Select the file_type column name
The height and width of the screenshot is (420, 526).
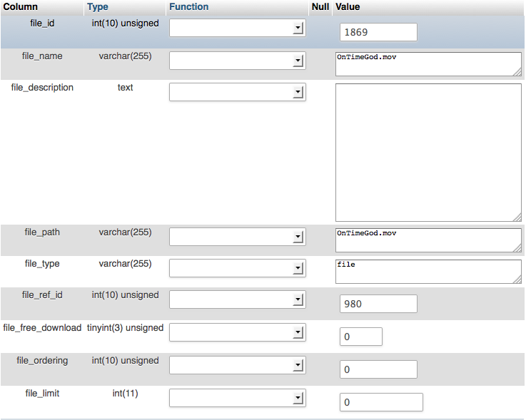(x=42, y=264)
